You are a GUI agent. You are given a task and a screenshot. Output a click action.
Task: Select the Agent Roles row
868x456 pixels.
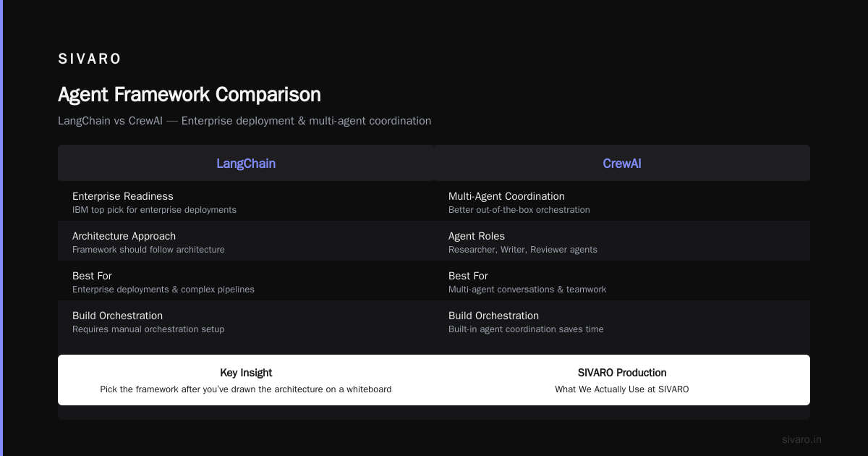[x=622, y=241]
